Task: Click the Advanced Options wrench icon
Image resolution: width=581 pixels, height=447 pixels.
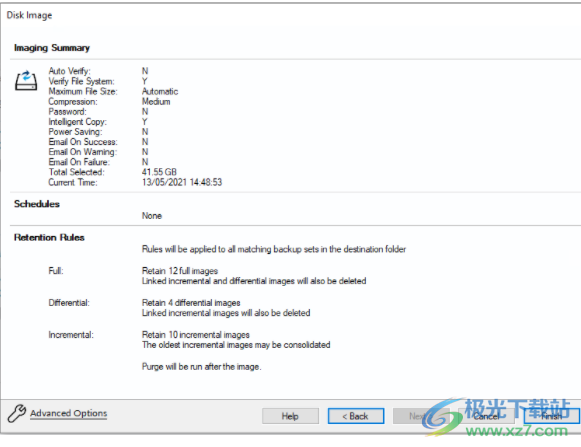Action: 17,413
